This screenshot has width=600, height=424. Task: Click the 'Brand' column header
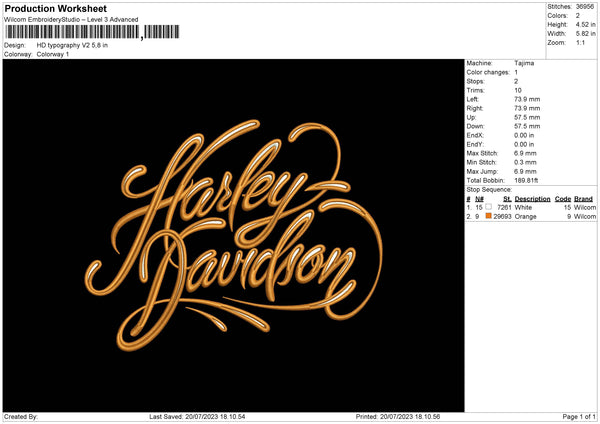(583, 199)
